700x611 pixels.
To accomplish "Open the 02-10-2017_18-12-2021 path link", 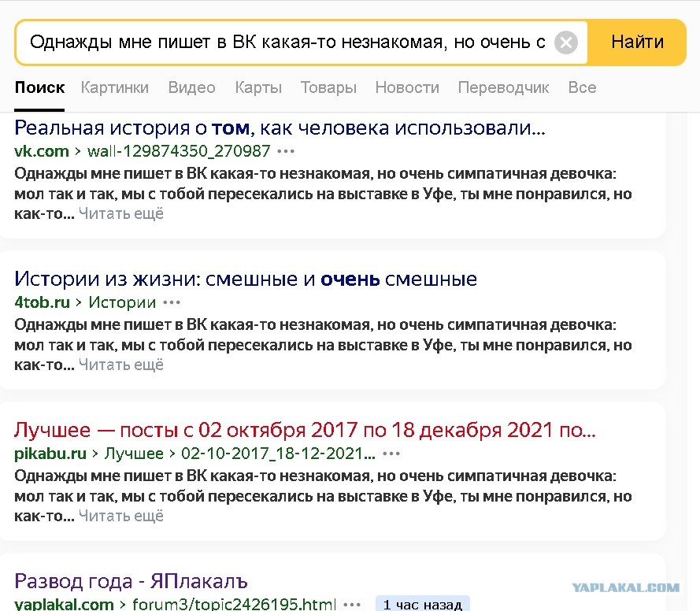I will (x=278, y=454).
